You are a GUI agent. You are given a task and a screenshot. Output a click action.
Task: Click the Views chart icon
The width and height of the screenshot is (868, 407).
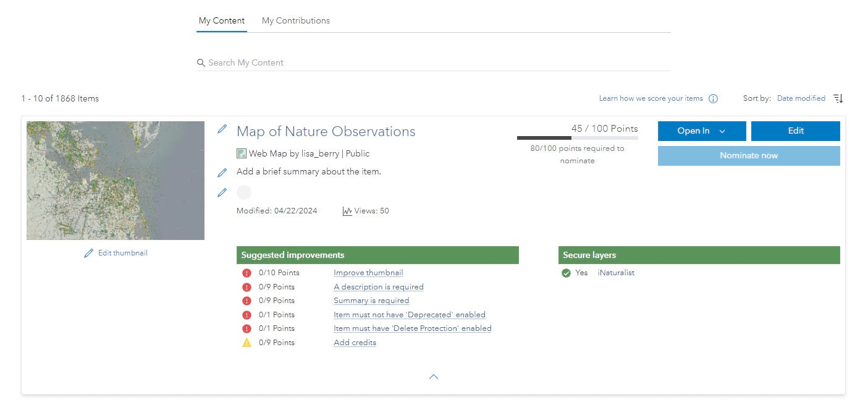click(x=347, y=211)
